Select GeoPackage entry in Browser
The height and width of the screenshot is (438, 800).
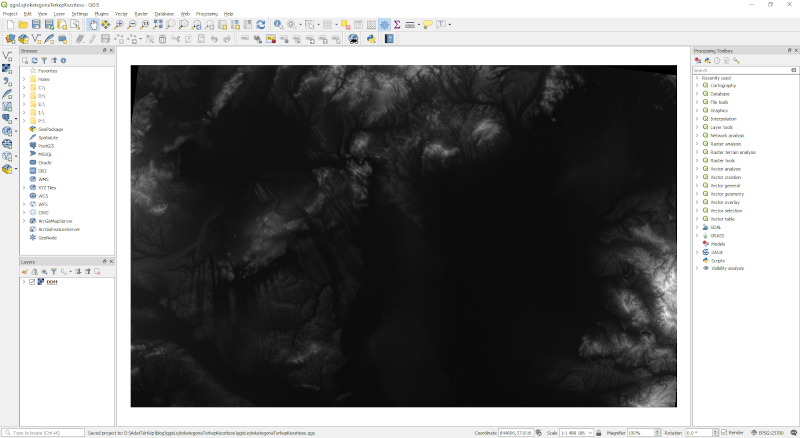click(x=50, y=129)
